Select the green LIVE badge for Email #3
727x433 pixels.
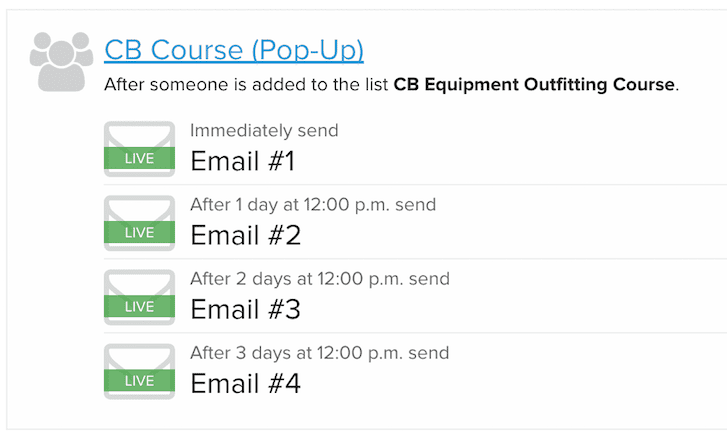pyautogui.click(x=140, y=306)
